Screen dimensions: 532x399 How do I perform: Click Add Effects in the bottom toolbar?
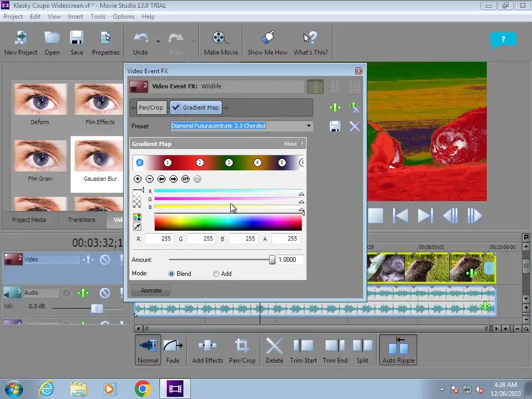pos(208,350)
